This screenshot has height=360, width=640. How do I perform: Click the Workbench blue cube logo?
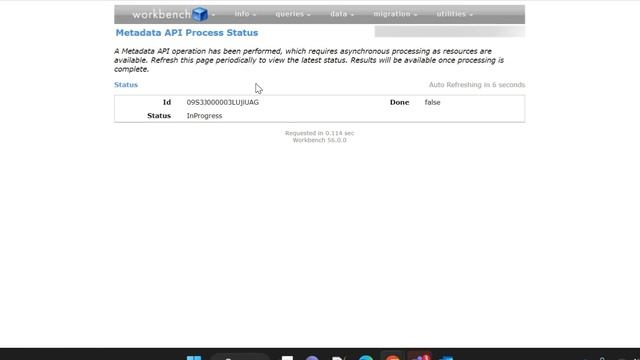[x=200, y=14]
